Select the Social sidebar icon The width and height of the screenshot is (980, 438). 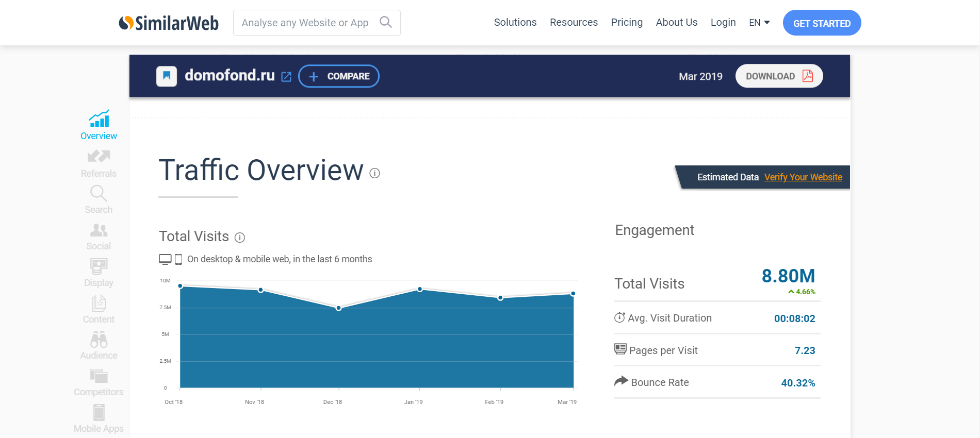point(99,230)
